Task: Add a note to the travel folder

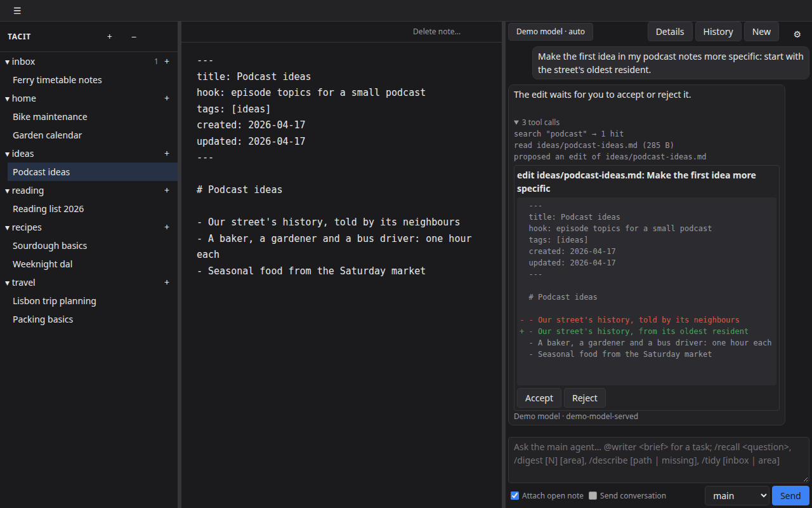Action: pyautogui.click(x=167, y=283)
